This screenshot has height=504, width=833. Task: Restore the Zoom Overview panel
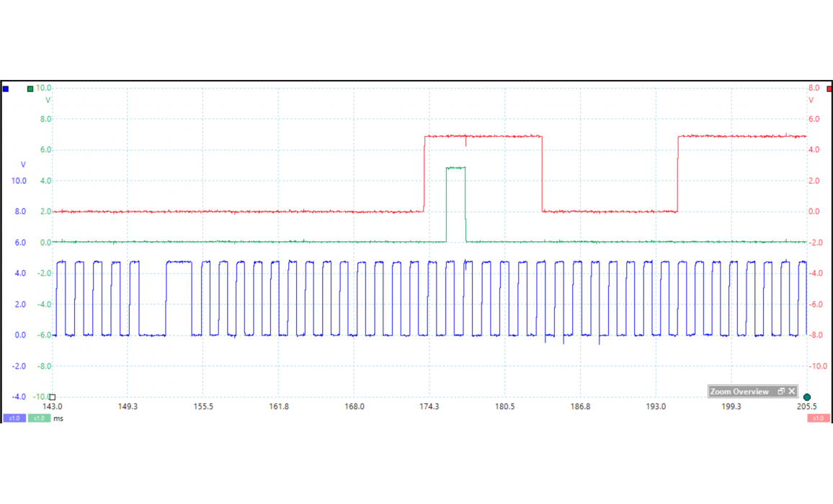780,392
